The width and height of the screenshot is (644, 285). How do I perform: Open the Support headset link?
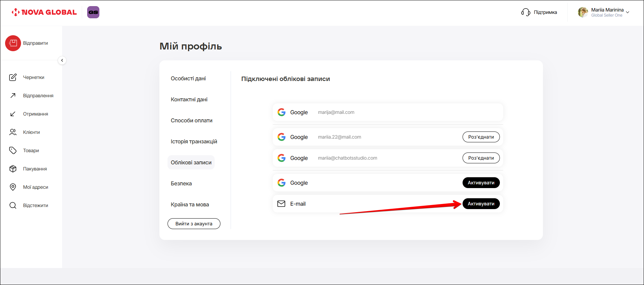click(539, 12)
